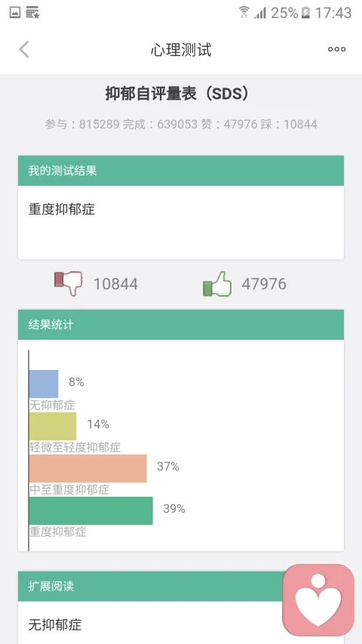Select the yellow 14% bar
362x644 pixels.
click(53, 426)
